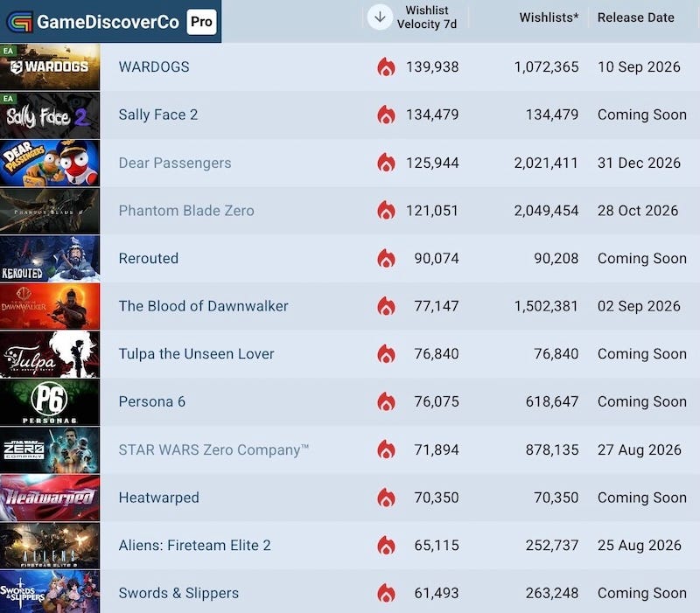Image resolution: width=700 pixels, height=613 pixels.
Task: Select the release date 28 Oct 2026
Action: (x=638, y=210)
